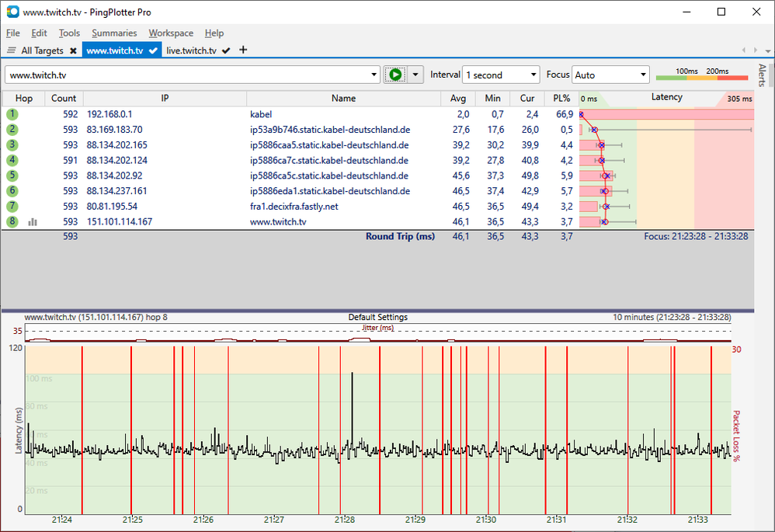Image resolution: width=775 pixels, height=532 pixels.
Task: Select IP 192.168.0.1 in hop 1
Action: click(x=109, y=114)
